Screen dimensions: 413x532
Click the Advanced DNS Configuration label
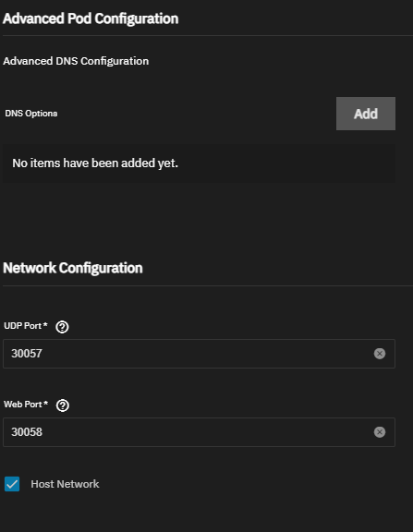coord(76,61)
